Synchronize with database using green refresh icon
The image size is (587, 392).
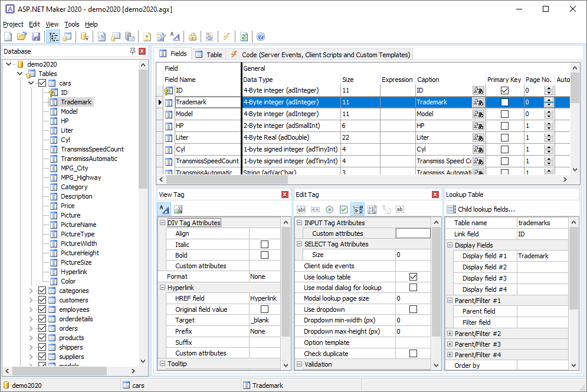point(244,36)
